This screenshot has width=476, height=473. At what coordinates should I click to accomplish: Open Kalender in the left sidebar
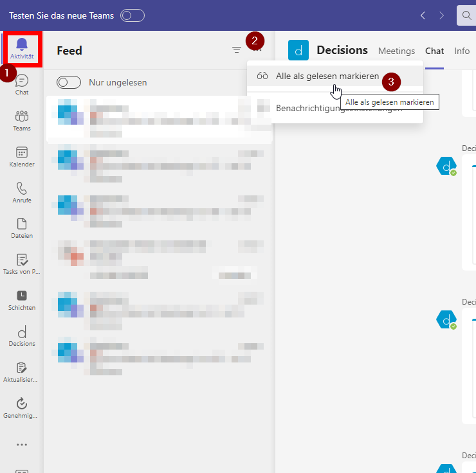tap(22, 157)
